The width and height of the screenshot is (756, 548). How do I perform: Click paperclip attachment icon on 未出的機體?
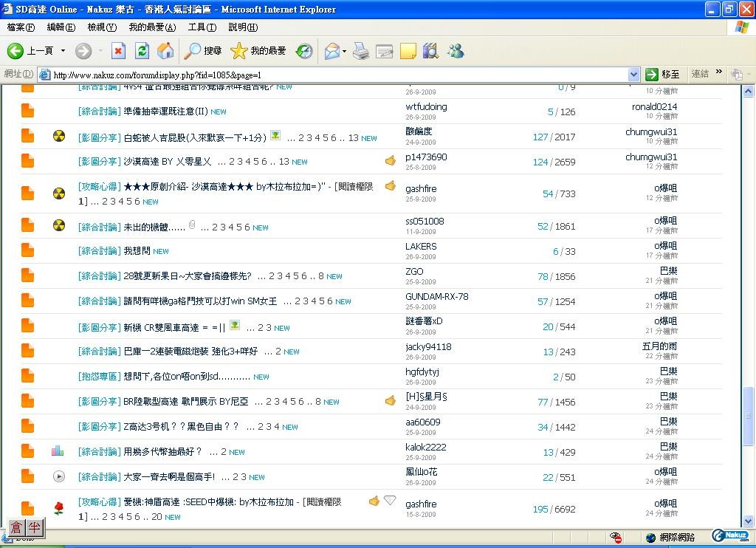tap(192, 225)
